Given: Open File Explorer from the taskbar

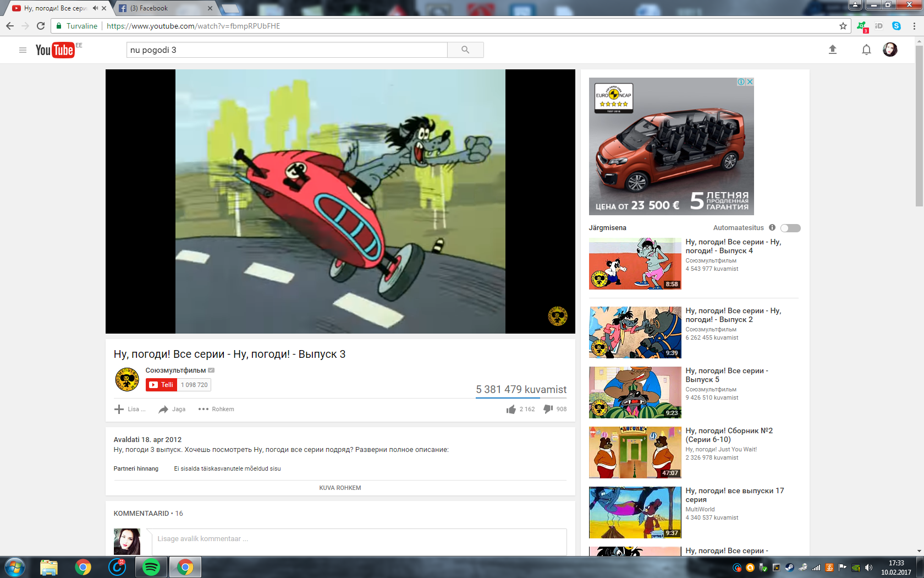Looking at the screenshot, I should (x=49, y=567).
